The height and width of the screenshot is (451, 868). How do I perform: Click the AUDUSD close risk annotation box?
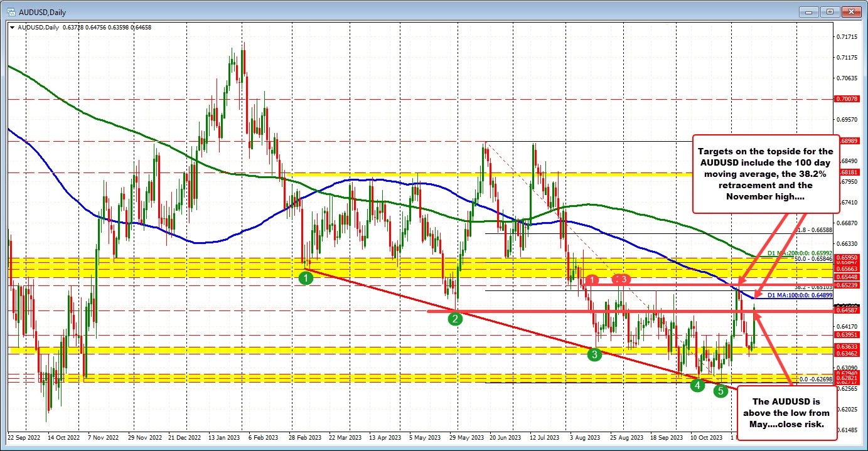click(788, 413)
